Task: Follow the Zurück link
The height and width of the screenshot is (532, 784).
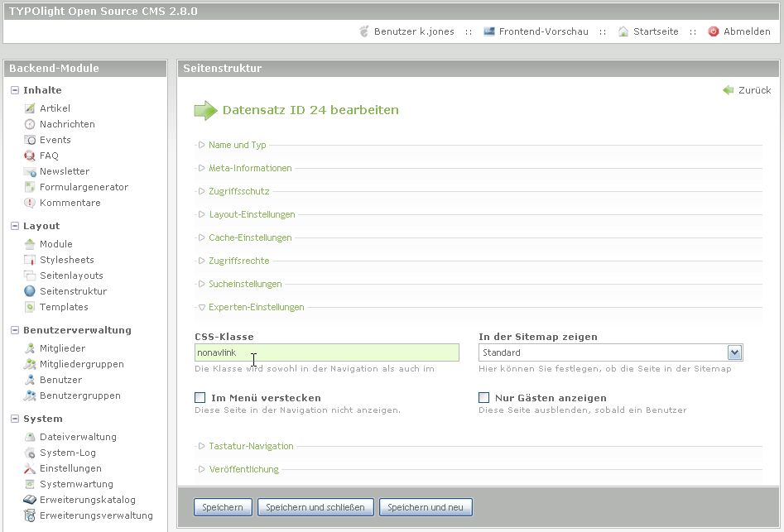Action: click(x=753, y=90)
